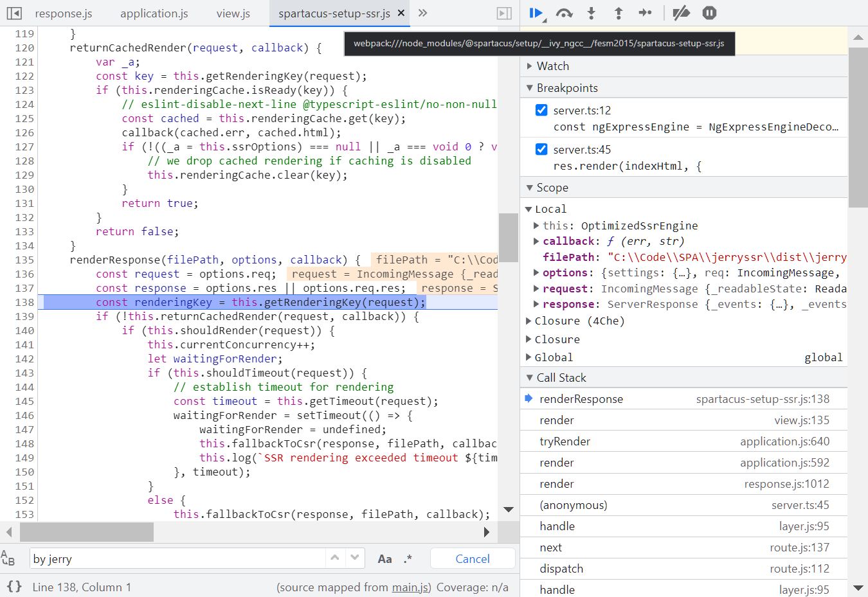Click in the search field containing 'by jerry'

pyautogui.click(x=177, y=558)
